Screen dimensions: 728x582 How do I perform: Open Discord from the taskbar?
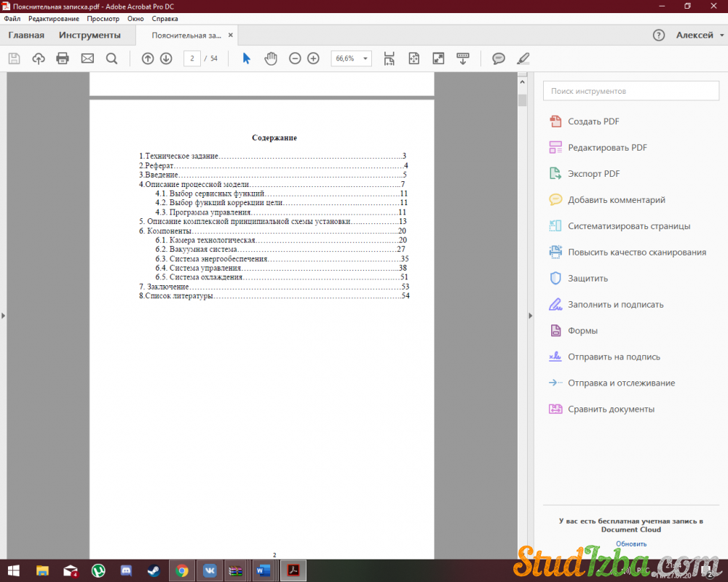(x=126, y=570)
